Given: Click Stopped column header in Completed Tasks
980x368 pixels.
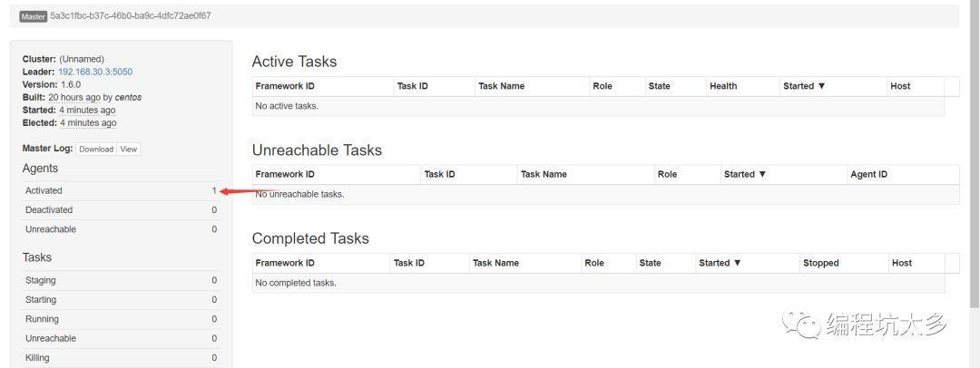Looking at the screenshot, I should (x=820, y=263).
